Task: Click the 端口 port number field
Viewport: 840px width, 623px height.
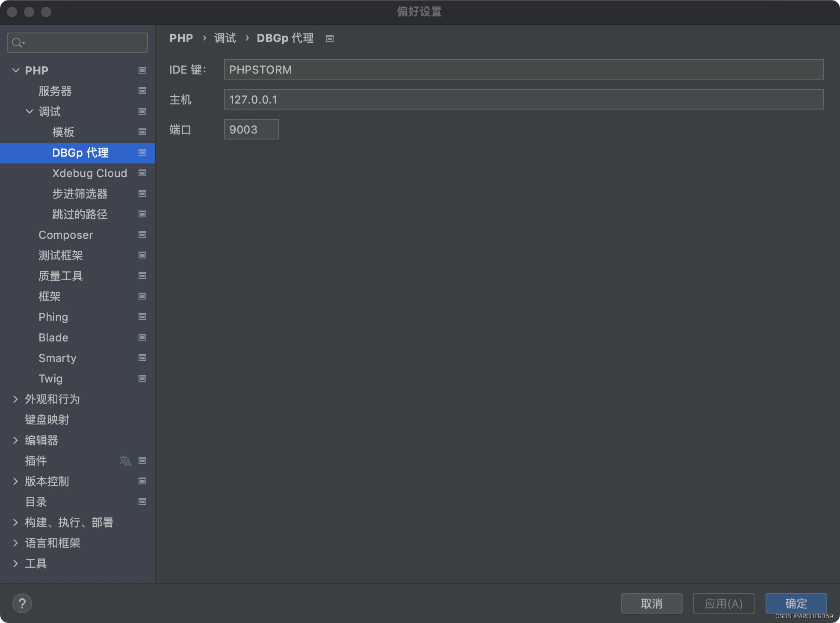Action: pyautogui.click(x=251, y=129)
